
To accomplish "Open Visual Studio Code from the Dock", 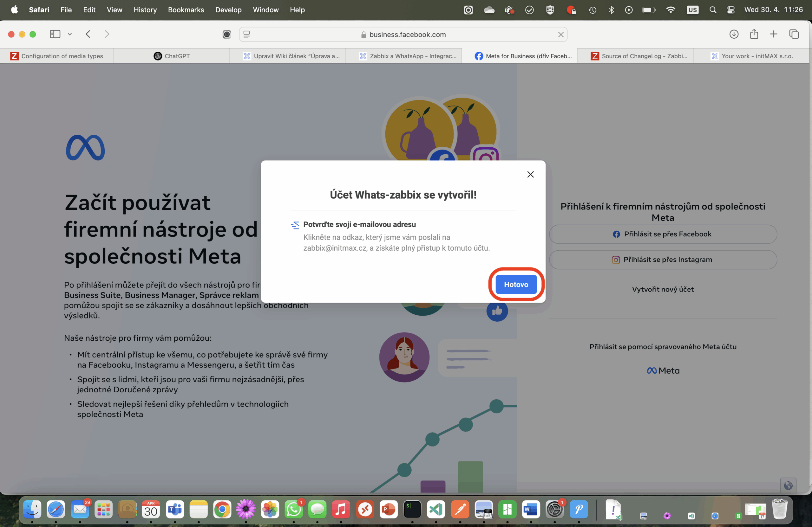I will 436,509.
